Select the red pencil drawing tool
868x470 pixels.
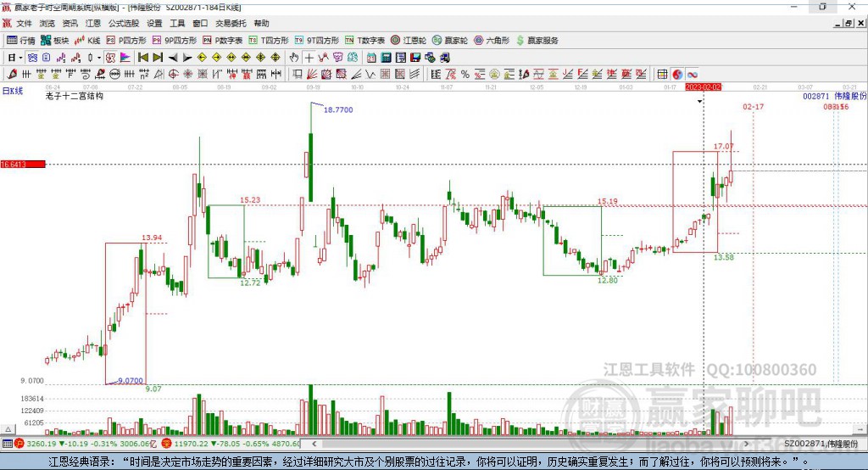[12, 75]
